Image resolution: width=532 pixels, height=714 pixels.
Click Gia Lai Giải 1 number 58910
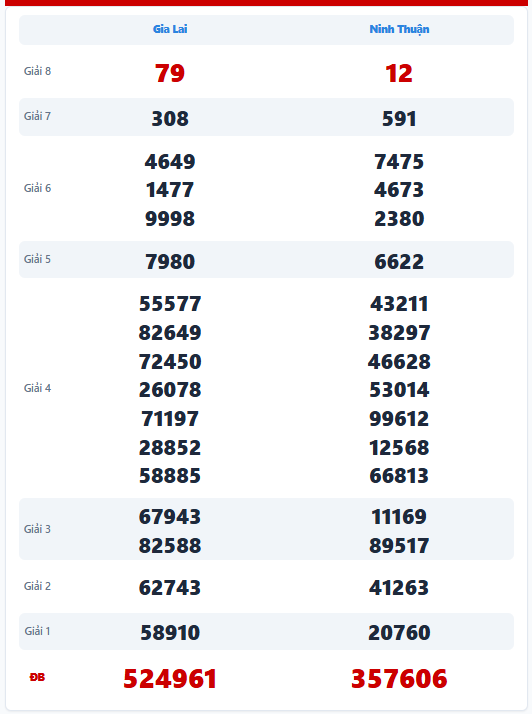(x=170, y=632)
